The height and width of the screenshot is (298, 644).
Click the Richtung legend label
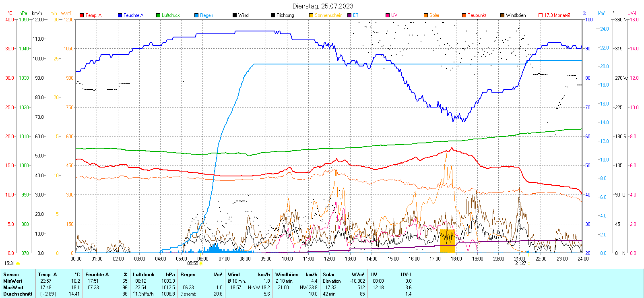click(x=285, y=15)
